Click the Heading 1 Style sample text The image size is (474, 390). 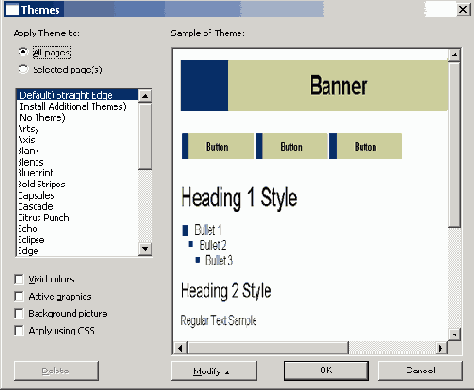[x=239, y=198]
